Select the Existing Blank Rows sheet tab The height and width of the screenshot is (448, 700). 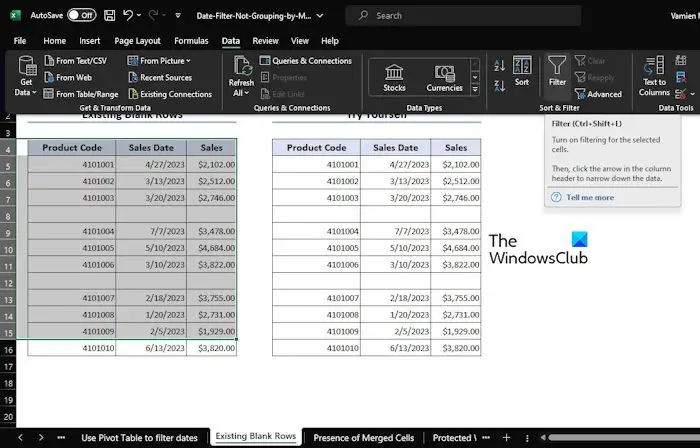coord(256,436)
